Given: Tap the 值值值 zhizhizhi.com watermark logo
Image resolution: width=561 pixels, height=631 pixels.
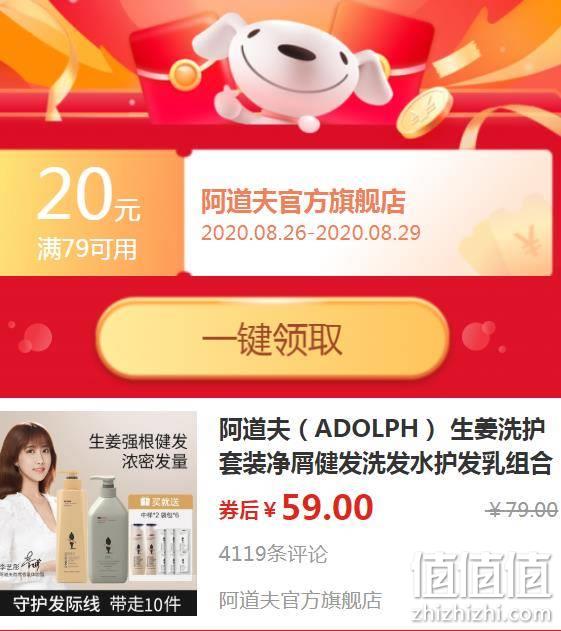Looking at the screenshot, I should pos(483,588).
